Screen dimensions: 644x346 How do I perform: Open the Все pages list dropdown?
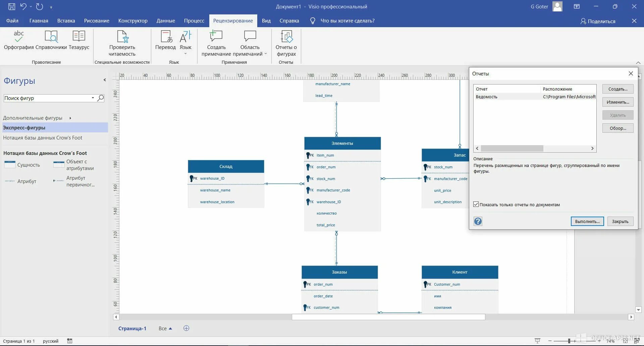point(165,329)
